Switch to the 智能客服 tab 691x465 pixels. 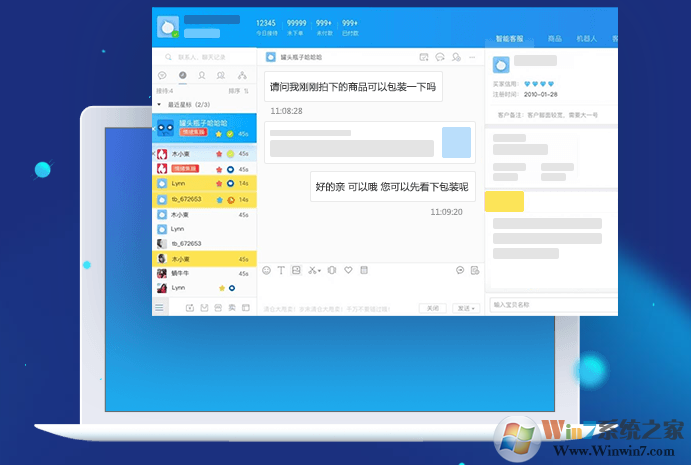[x=510, y=39]
